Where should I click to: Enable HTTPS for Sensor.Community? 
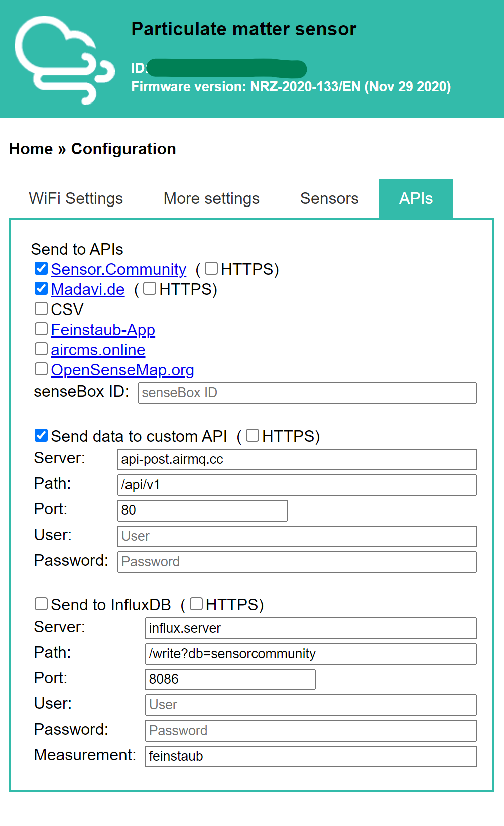click(211, 269)
